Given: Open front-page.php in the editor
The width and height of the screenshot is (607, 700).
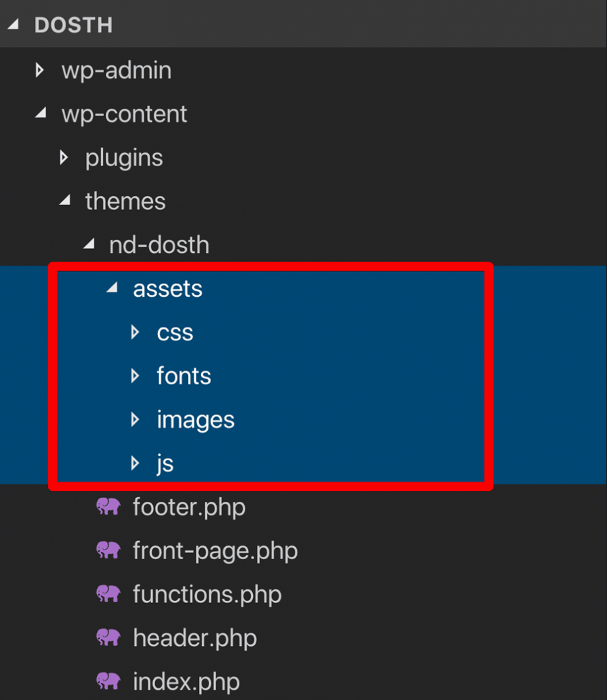Looking at the screenshot, I should point(215,550).
